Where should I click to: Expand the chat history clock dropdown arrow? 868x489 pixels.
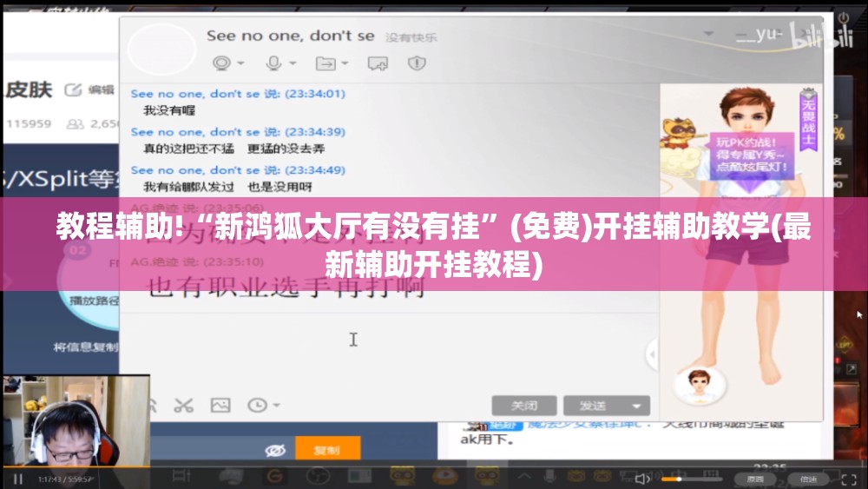pos(276,406)
